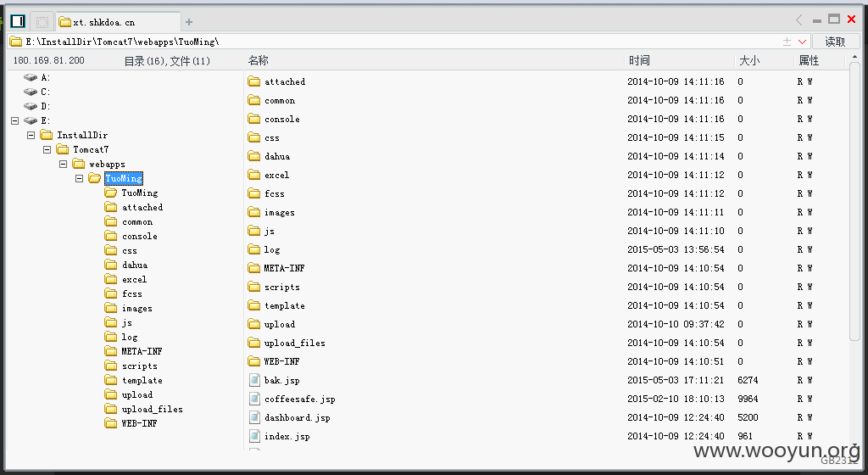This screenshot has height=475, width=868.
Task: Select META-INF name in file list
Action: tap(284, 268)
